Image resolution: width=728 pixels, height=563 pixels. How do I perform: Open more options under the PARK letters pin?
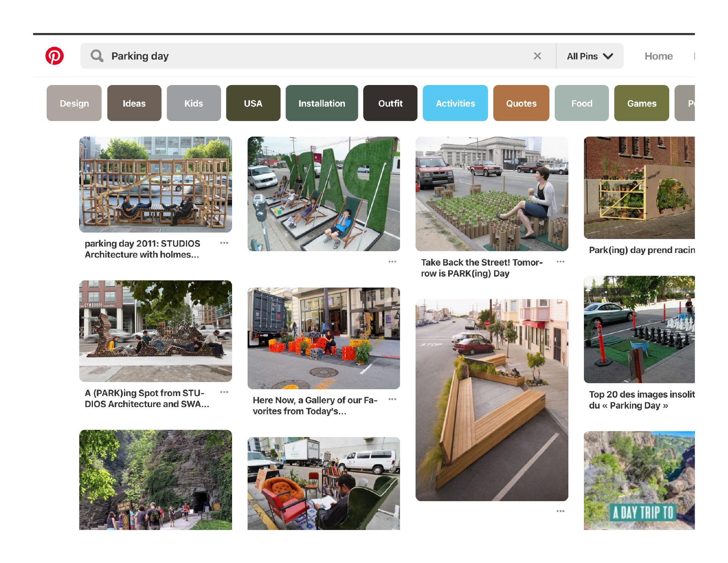(x=392, y=262)
